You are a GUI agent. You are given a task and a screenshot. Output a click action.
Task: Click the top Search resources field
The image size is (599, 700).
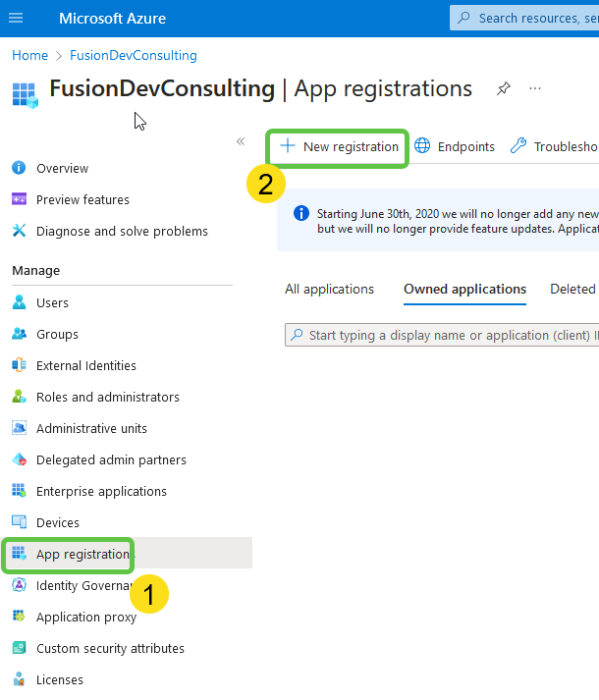tap(530, 18)
